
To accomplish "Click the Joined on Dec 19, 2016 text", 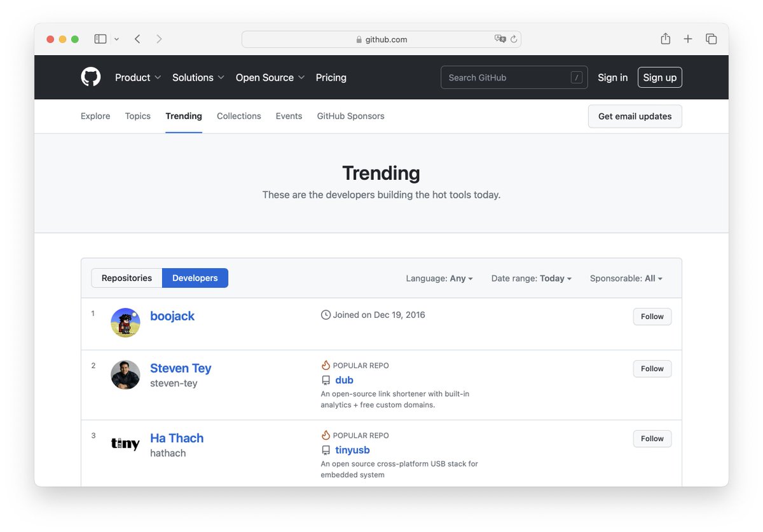I will (x=379, y=315).
